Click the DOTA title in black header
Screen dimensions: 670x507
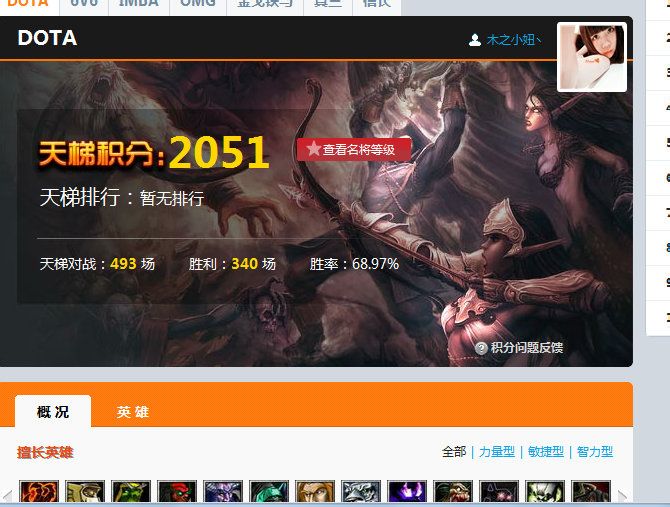[x=47, y=38]
